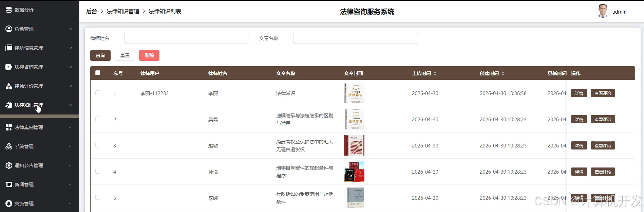Collapse the 法律知识管理 chevron
Viewport: 644px width, 212px height.
pos(70,105)
